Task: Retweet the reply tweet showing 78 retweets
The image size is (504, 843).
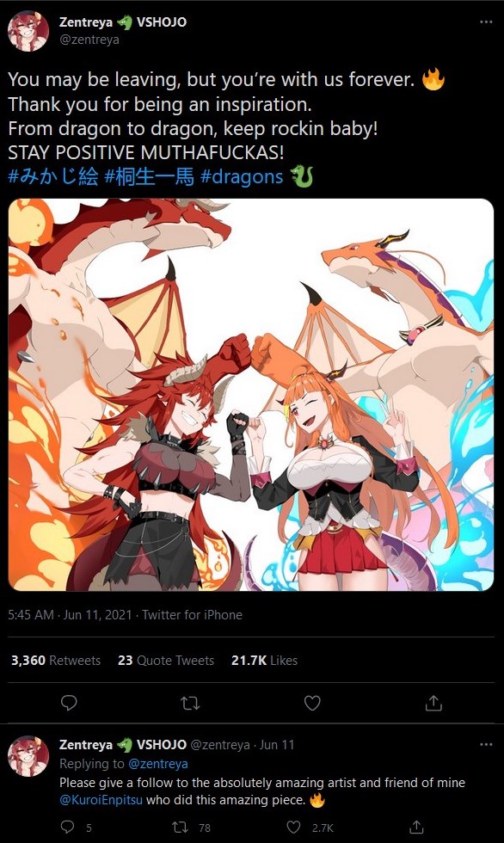Action: click(x=180, y=827)
